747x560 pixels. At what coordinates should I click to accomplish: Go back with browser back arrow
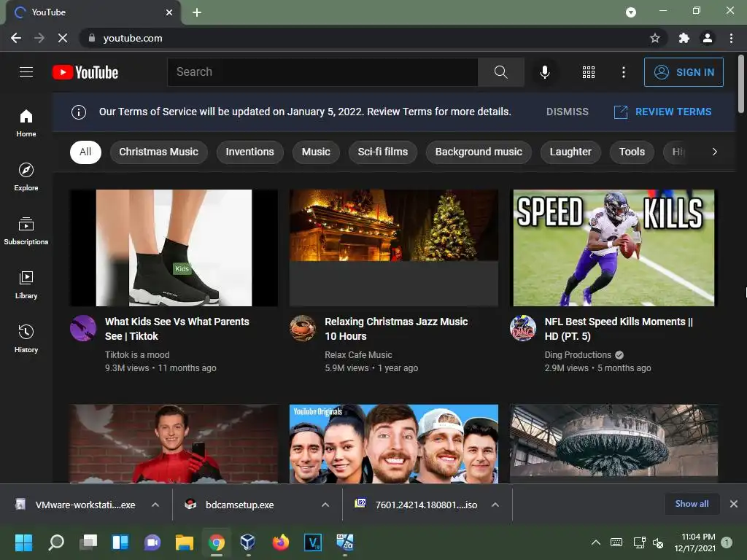coord(16,38)
